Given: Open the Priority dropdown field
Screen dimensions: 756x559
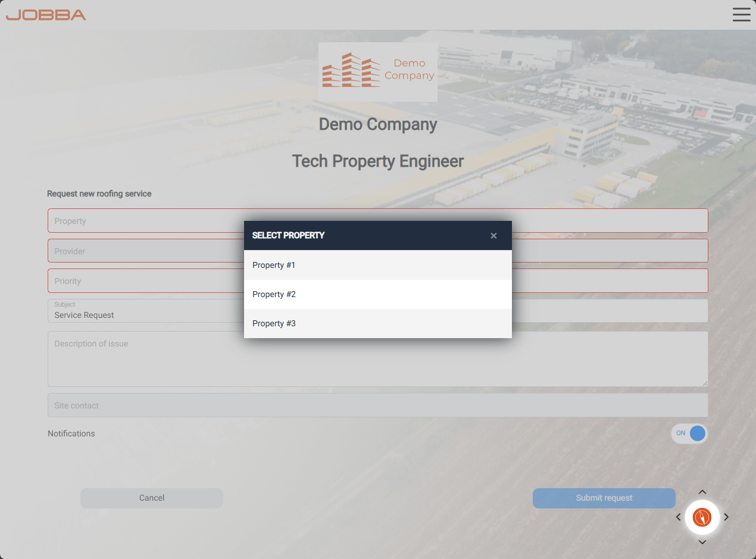Looking at the screenshot, I should [143, 281].
